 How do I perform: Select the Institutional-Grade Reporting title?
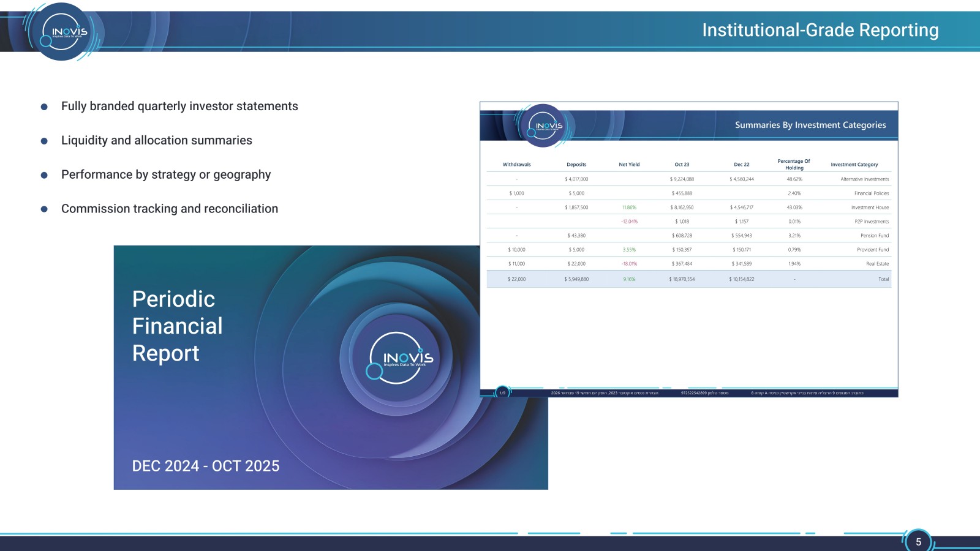click(x=820, y=30)
